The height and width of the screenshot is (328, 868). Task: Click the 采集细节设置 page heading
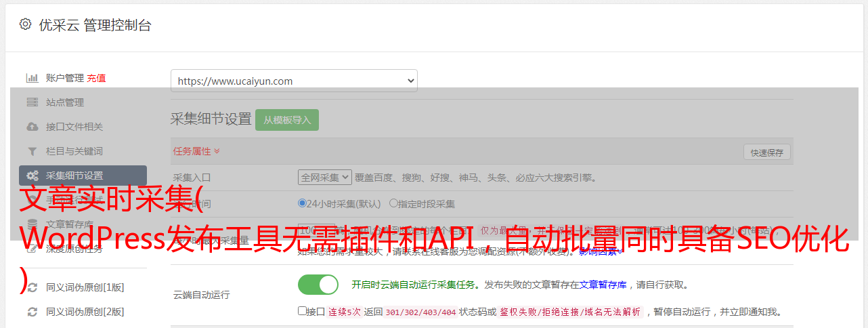211,119
